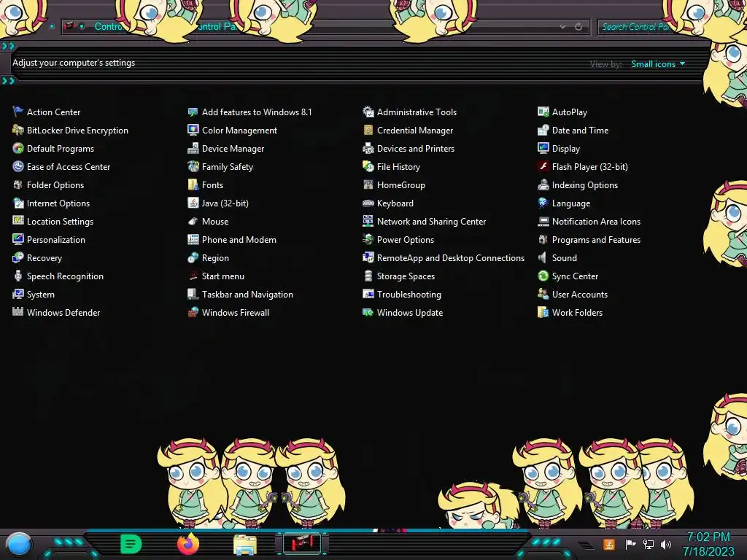Screen dimensions: 747x560
Task: Open User Accounts link
Action: 580,295
